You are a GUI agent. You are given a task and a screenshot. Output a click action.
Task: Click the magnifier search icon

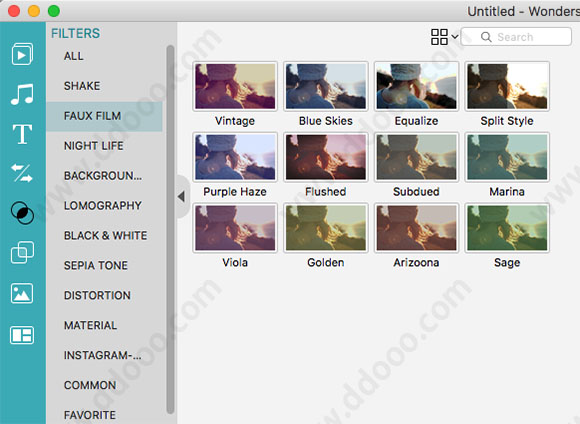(x=486, y=37)
